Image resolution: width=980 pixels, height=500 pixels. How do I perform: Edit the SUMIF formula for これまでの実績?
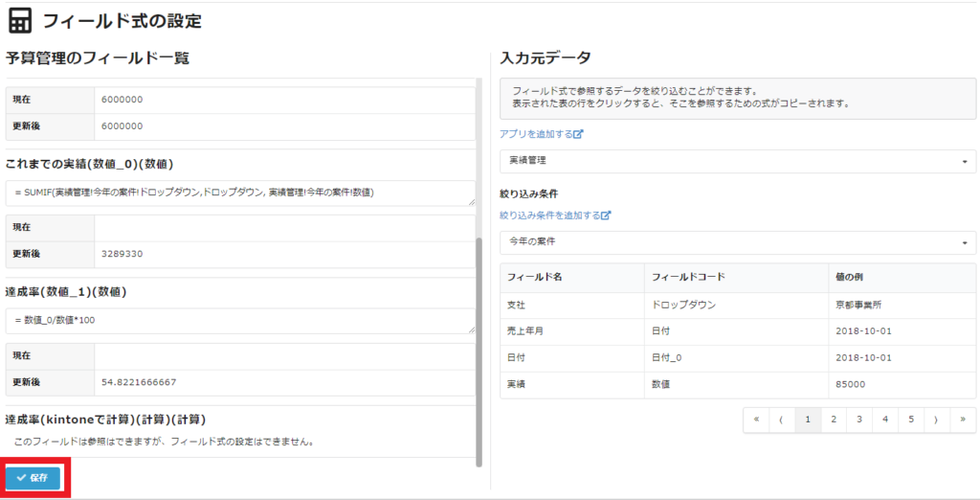tap(240, 193)
